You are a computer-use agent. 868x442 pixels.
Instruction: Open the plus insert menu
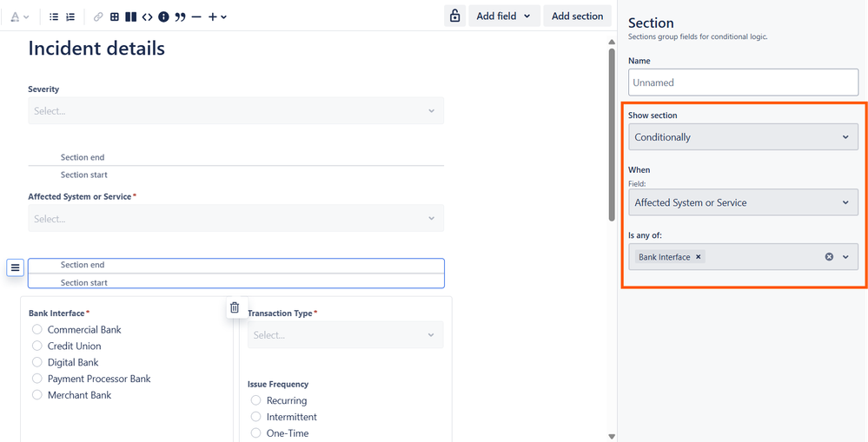point(217,17)
